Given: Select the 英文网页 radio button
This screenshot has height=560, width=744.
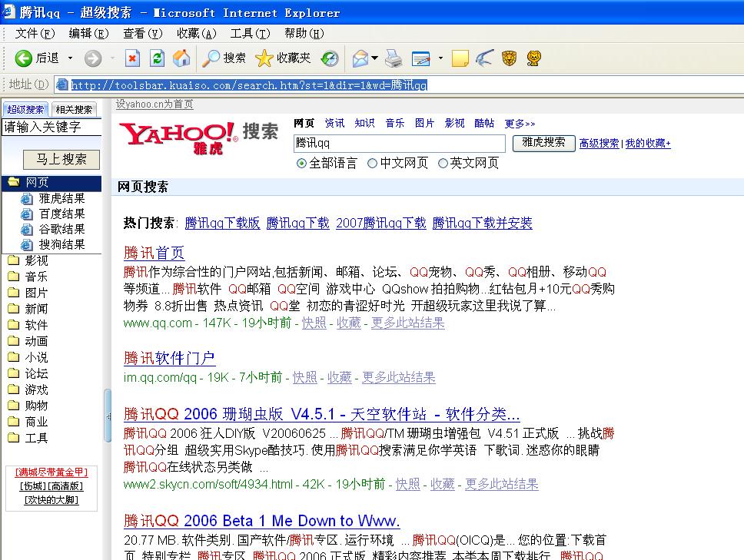Looking at the screenshot, I should pyautogui.click(x=443, y=164).
